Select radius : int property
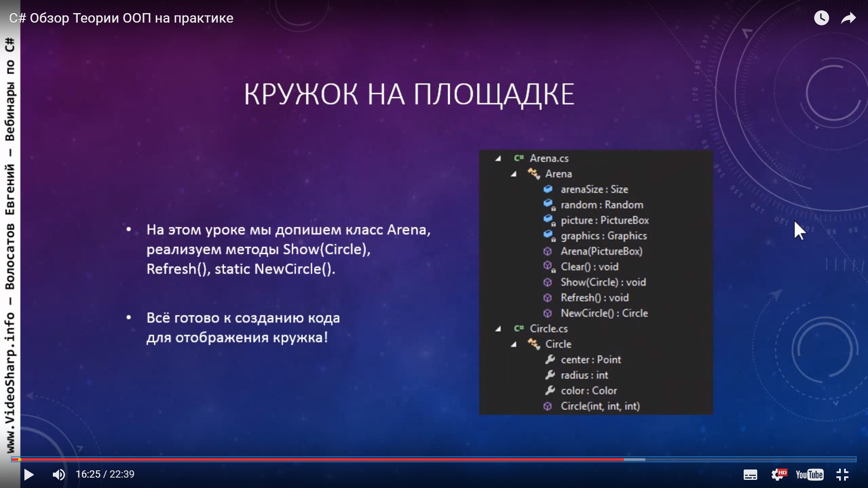 [584, 375]
